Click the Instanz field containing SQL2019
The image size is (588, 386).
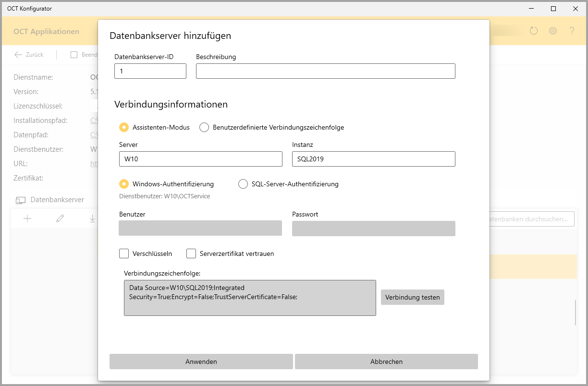[x=373, y=159]
